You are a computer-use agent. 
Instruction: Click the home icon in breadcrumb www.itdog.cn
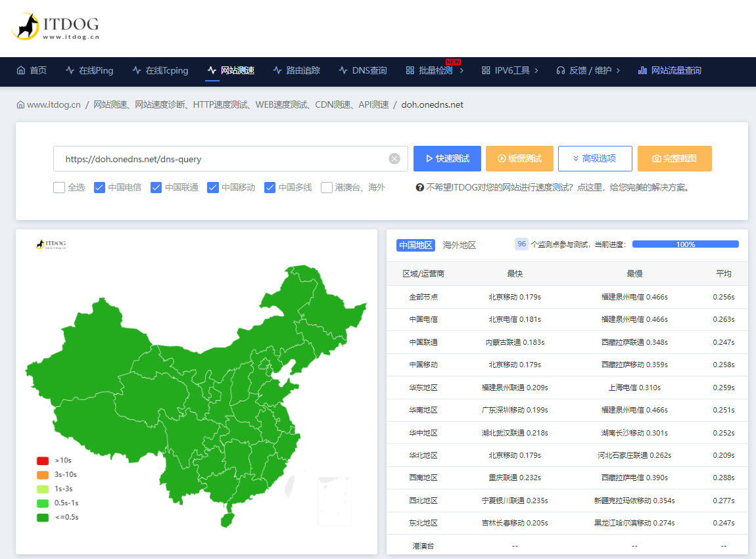pyautogui.click(x=20, y=104)
